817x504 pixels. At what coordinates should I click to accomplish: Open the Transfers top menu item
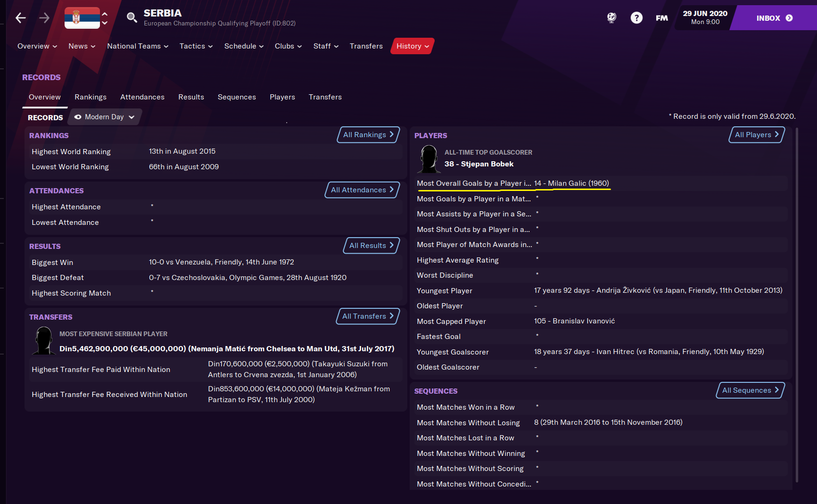pos(366,46)
